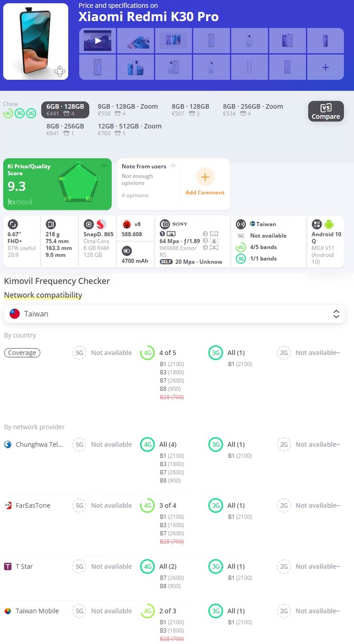The image size is (354, 644).
Task: Click By country 3G All (1) badge
Action: (216, 353)
